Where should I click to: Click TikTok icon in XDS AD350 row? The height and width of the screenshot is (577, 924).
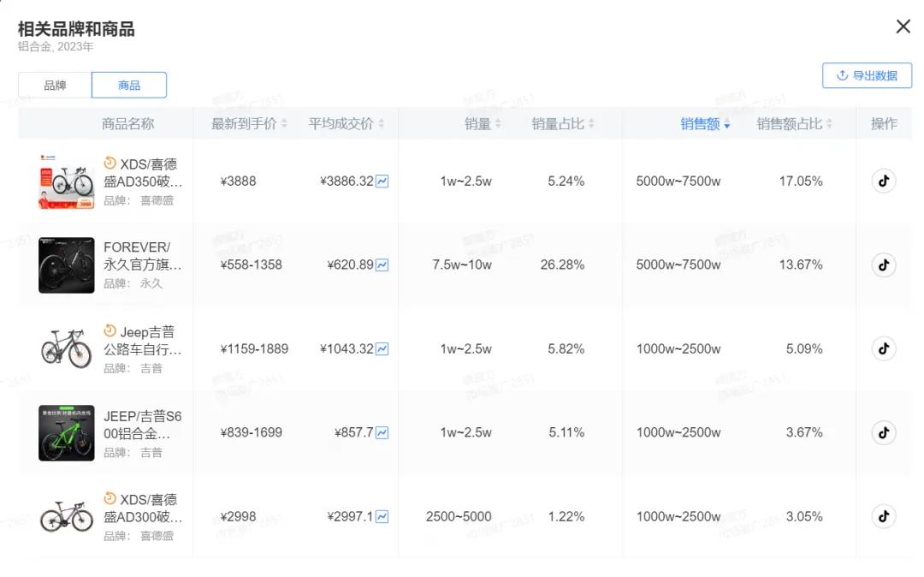(883, 181)
